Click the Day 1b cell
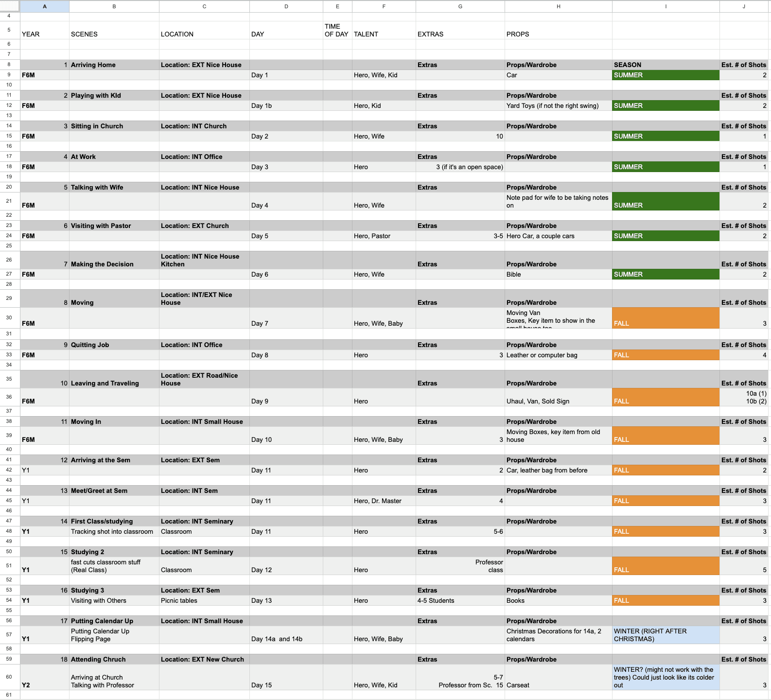Image resolution: width=771 pixels, height=700 pixels. click(x=286, y=105)
